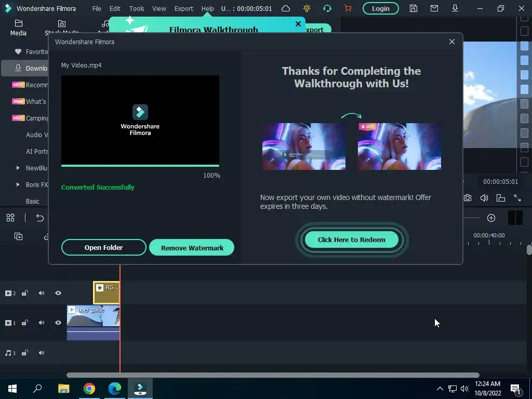Close the export complete dialog
The image size is (532, 399).
(x=452, y=42)
